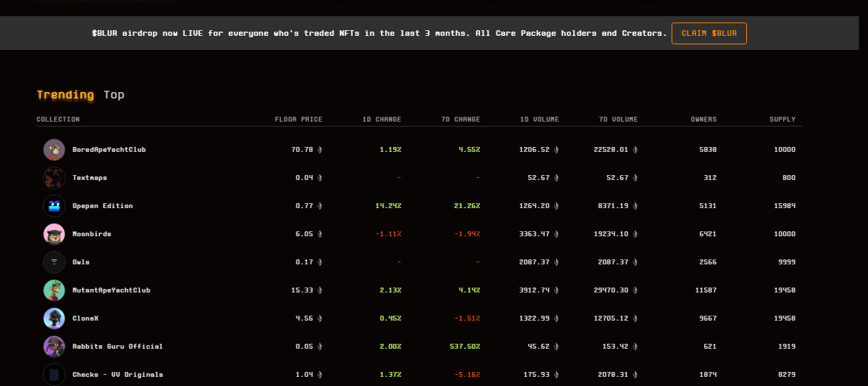868x386 pixels.
Task: Click the ETH icon beside floor price 6.05
Action: (x=320, y=234)
